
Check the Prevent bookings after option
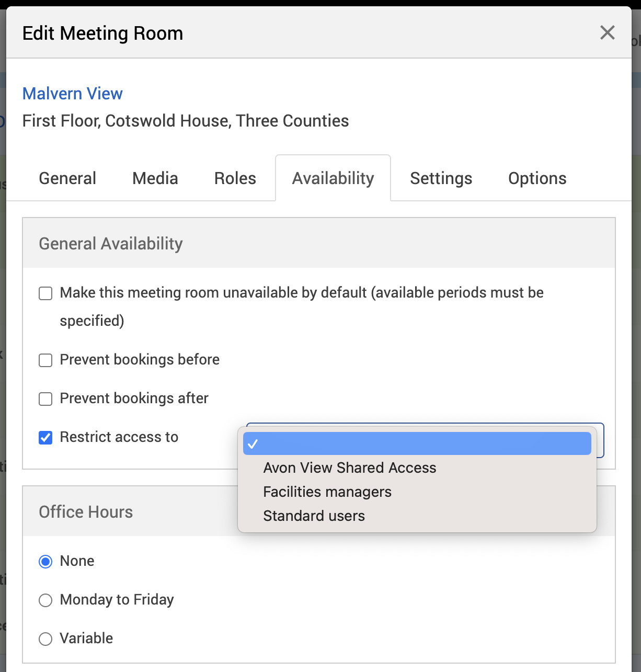pyautogui.click(x=46, y=399)
